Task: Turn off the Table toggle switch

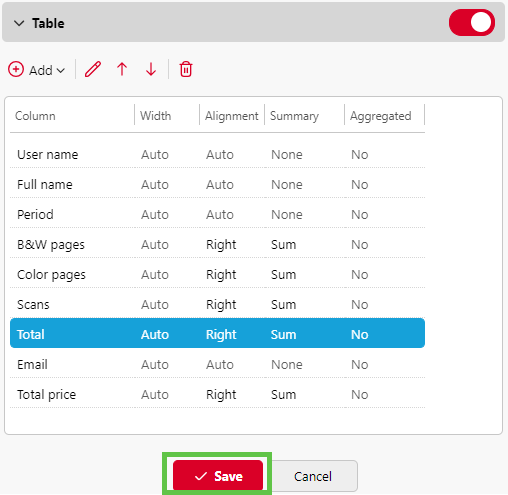Action: (x=472, y=23)
